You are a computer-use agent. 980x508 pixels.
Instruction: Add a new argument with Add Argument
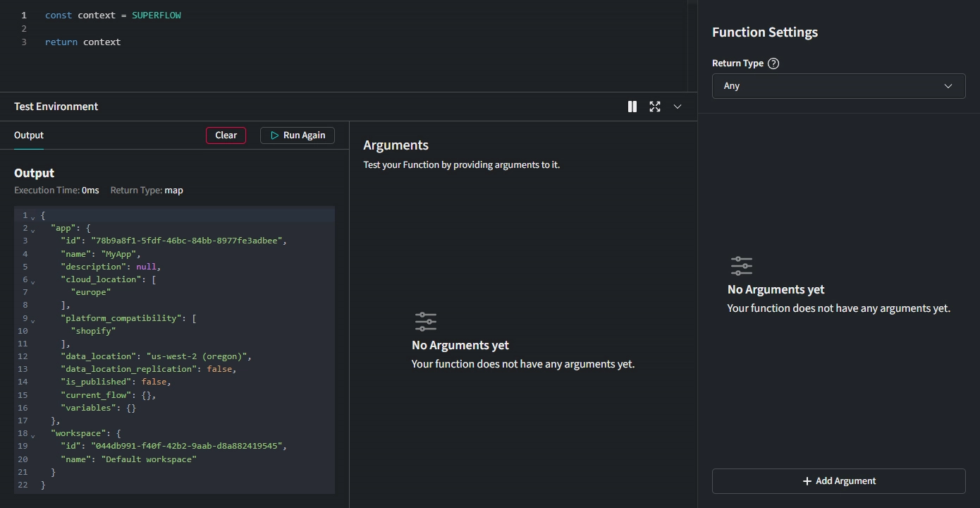(838, 481)
